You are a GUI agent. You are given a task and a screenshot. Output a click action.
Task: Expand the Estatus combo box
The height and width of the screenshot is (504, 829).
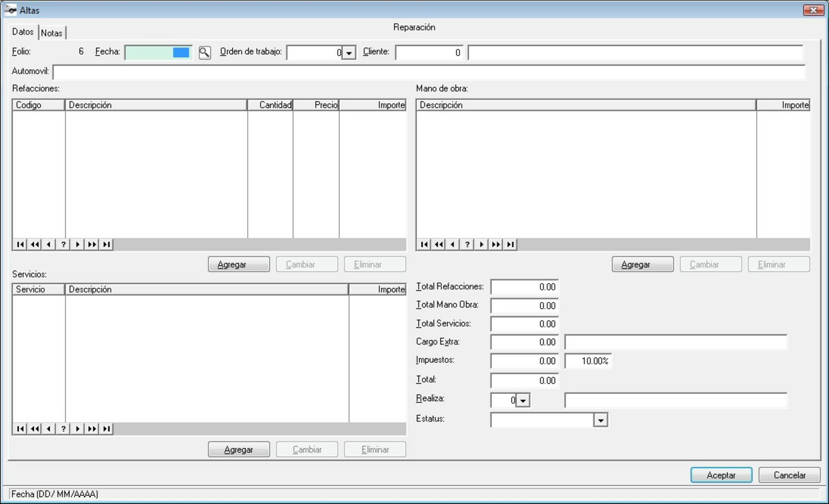(x=601, y=420)
